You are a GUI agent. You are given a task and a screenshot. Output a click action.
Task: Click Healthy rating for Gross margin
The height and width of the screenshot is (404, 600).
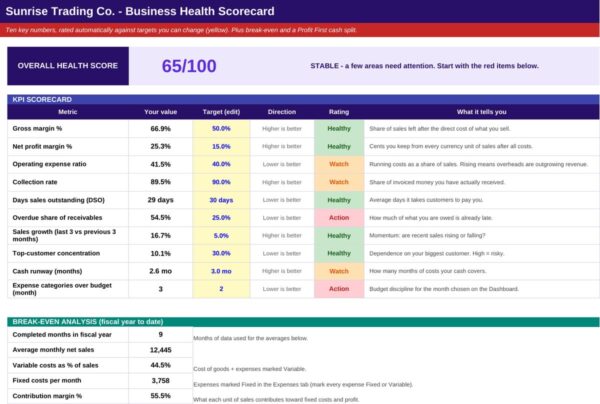coord(339,129)
